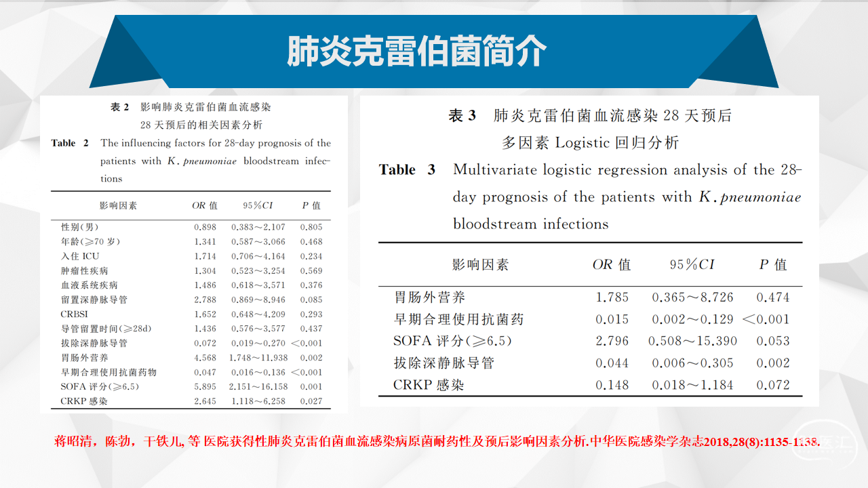This screenshot has height=488, width=868.
Task: Click confidence interval 0.016~0.136
Action: click(x=258, y=372)
